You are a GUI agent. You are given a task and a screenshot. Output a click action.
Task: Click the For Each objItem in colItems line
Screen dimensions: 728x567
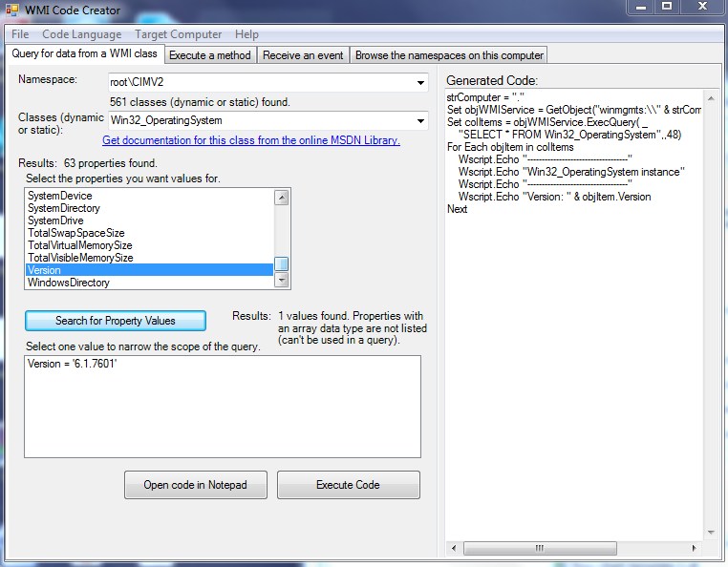(510, 147)
